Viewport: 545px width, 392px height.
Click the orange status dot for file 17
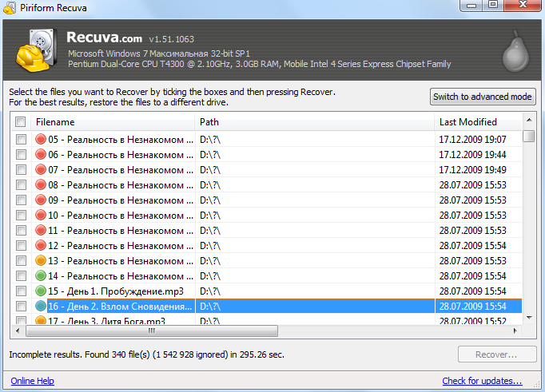(41, 320)
